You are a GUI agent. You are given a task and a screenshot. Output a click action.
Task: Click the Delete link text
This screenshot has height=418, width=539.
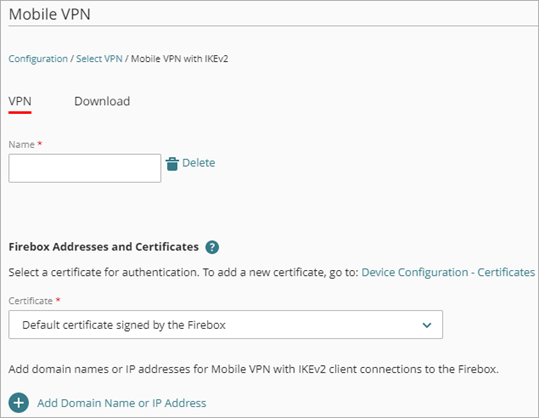click(198, 163)
